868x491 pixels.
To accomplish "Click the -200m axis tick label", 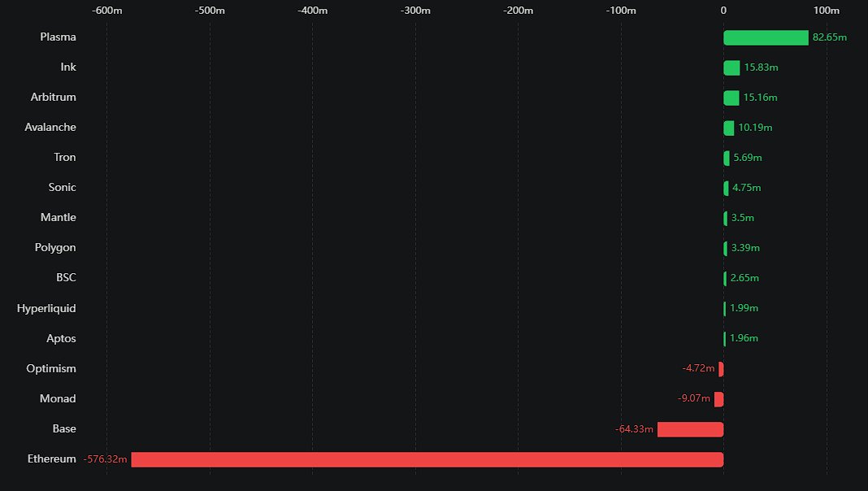I will coord(519,11).
